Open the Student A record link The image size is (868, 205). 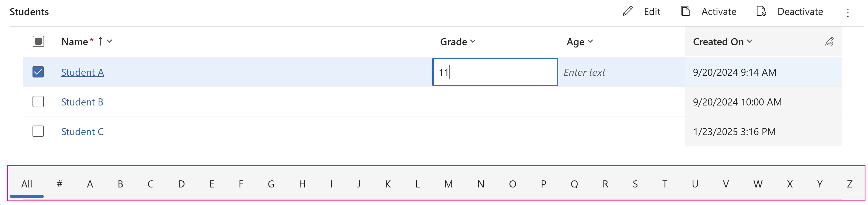pos(83,72)
